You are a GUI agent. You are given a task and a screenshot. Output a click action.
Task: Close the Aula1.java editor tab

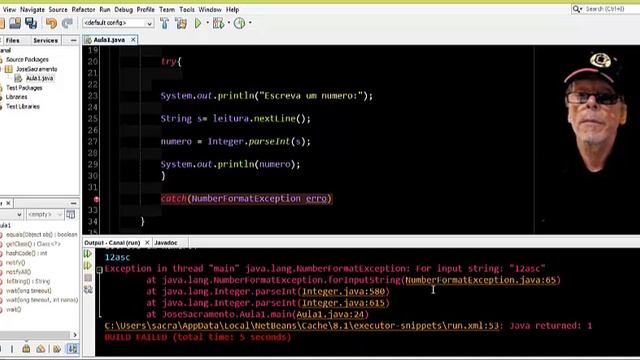[x=133, y=40]
